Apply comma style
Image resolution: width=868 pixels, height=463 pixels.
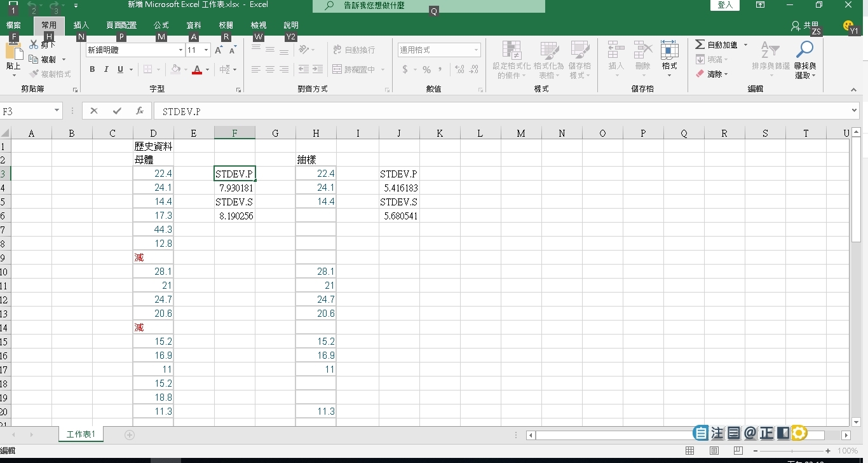click(x=440, y=69)
